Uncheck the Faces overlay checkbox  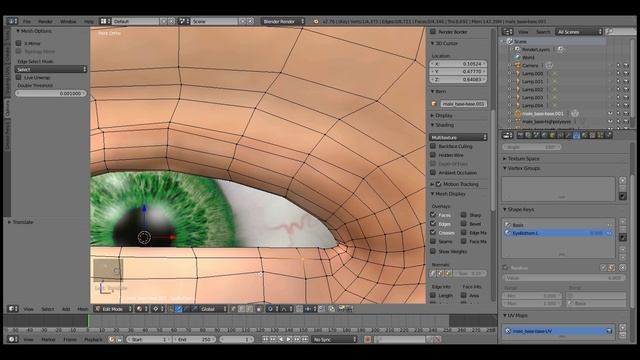433,215
